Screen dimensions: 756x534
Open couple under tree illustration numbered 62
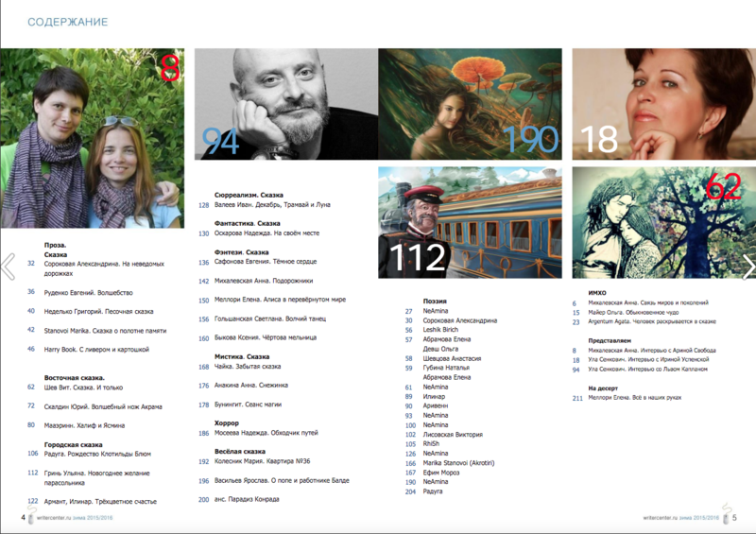[664, 222]
